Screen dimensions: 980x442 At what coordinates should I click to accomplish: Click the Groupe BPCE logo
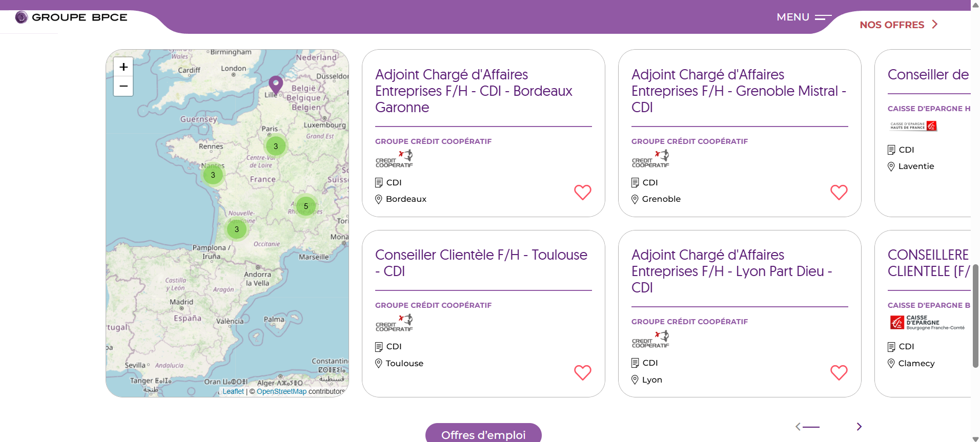(x=71, y=17)
